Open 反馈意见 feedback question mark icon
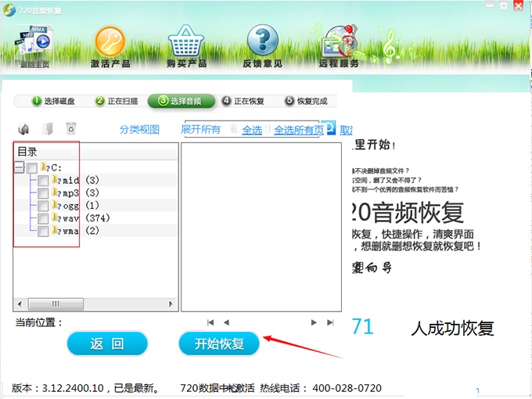The image size is (532, 399). pyautogui.click(x=263, y=44)
